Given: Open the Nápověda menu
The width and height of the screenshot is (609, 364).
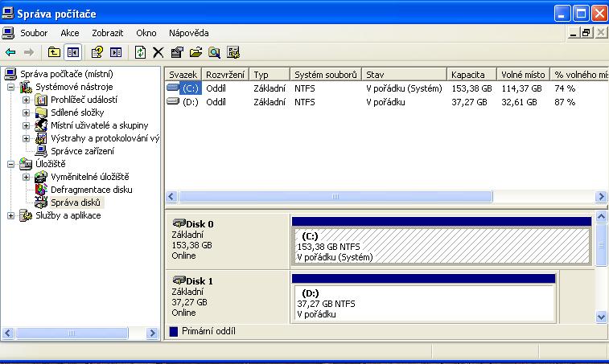Looking at the screenshot, I should (x=189, y=33).
